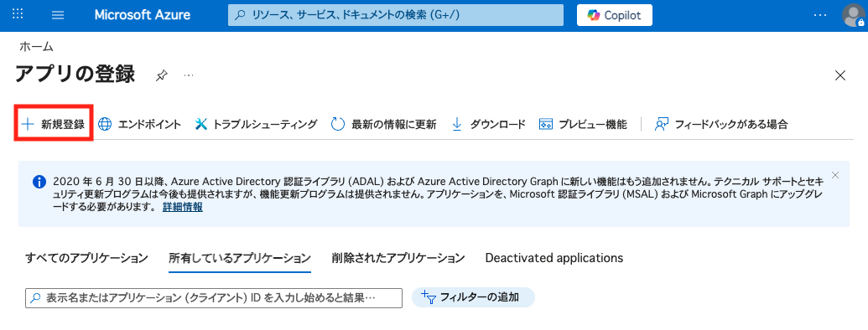Select 所有しているアプリケーション tab
The height and width of the screenshot is (330, 868).
coord(240,258)
